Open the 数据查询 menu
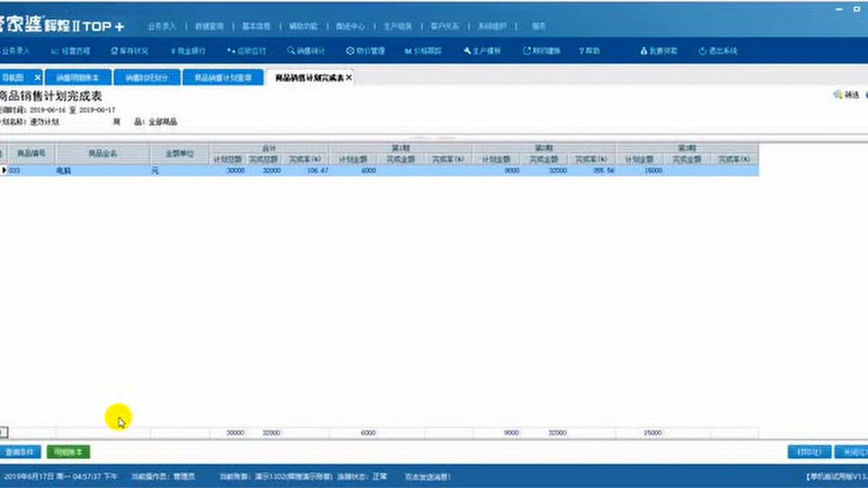This screenshot has height=488, width=868. [x=209, y=26]
